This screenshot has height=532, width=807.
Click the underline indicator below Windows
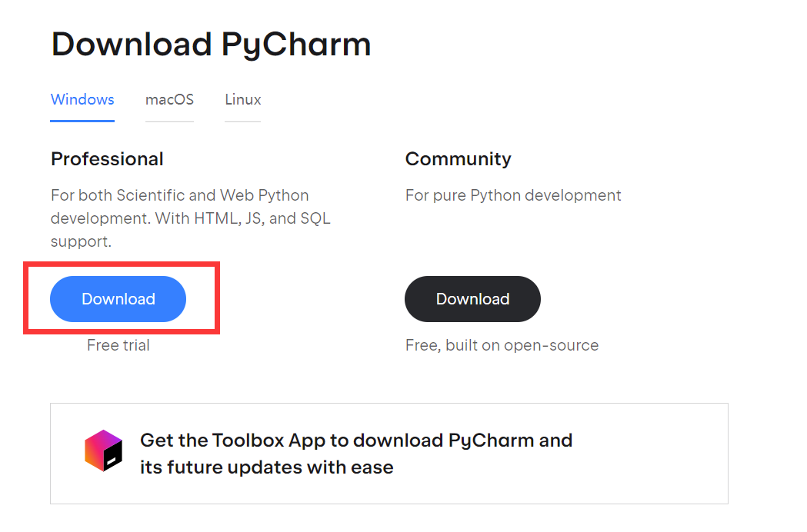tap(82, 120)
